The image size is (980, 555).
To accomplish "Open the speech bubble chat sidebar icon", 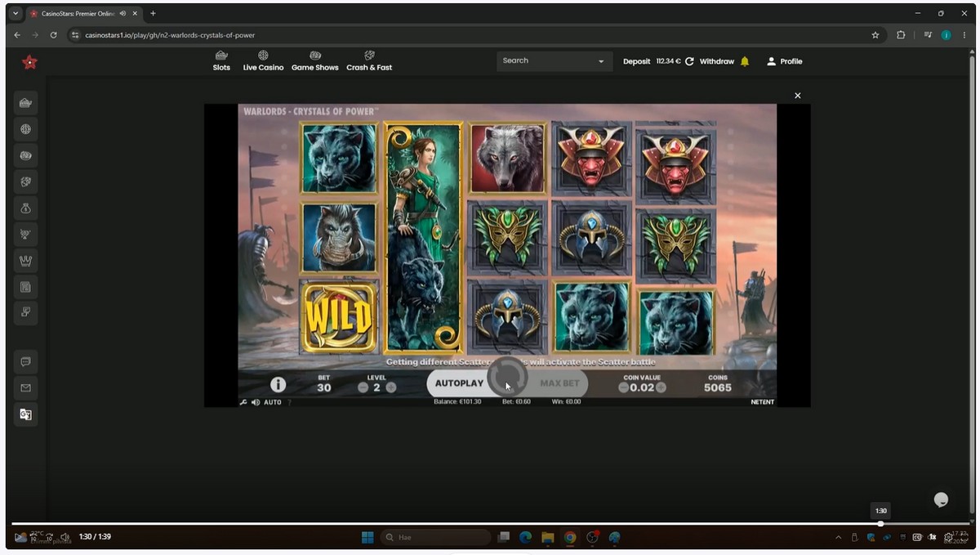I will click(25, 362).
